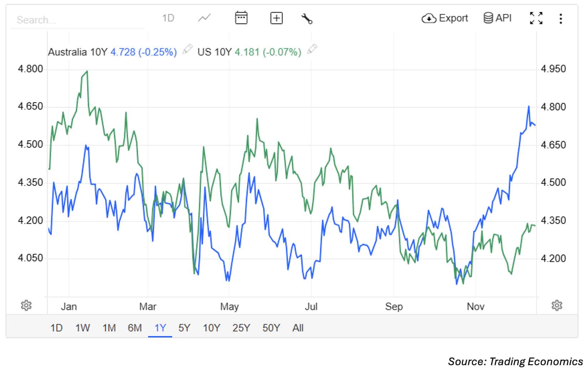
Task: Open the 1D interval dropdown
Action: (x=168, y=18)
